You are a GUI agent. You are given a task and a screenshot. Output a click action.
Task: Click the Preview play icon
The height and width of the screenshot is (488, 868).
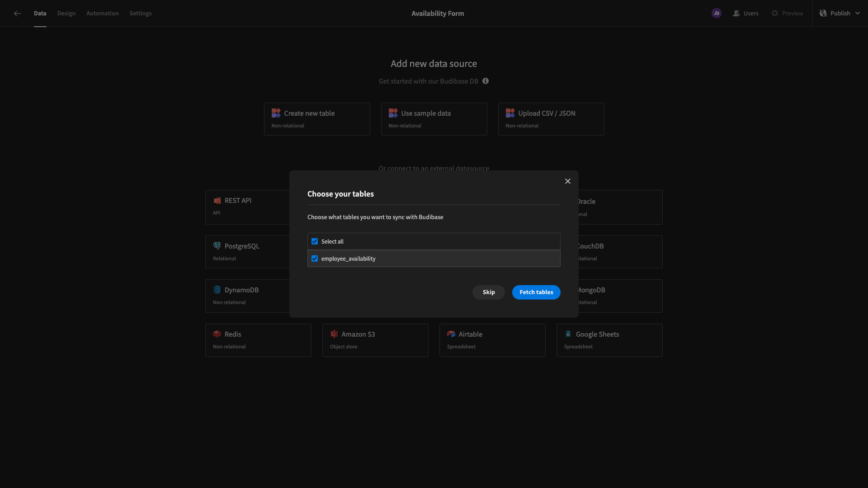(775, 14)
